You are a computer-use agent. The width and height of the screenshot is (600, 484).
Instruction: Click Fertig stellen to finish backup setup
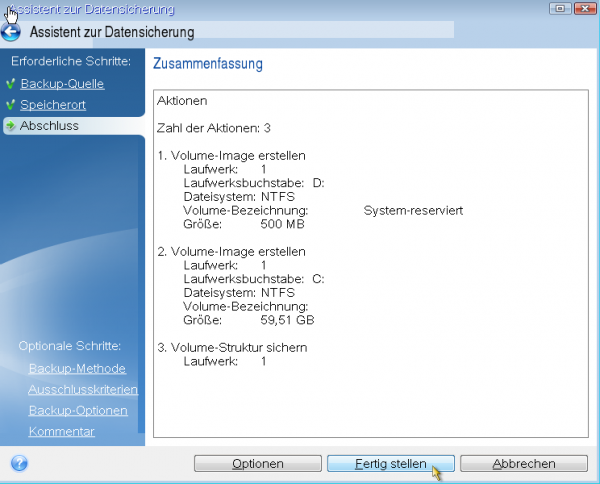coord(390,464)
